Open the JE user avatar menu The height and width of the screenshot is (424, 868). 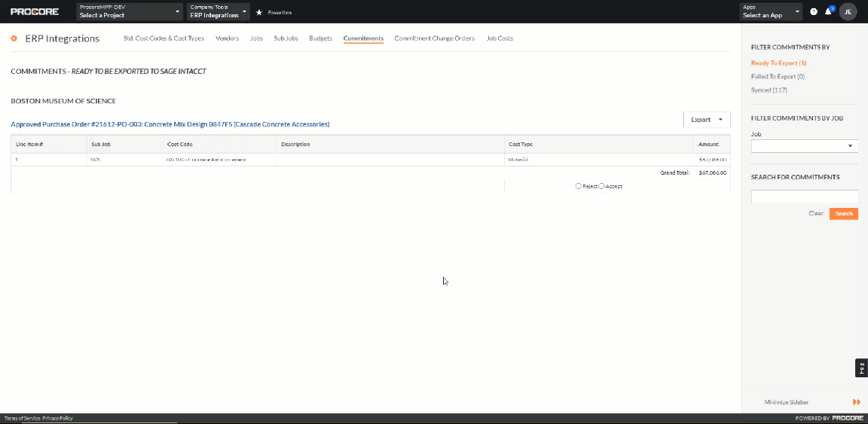coord(848,12)
